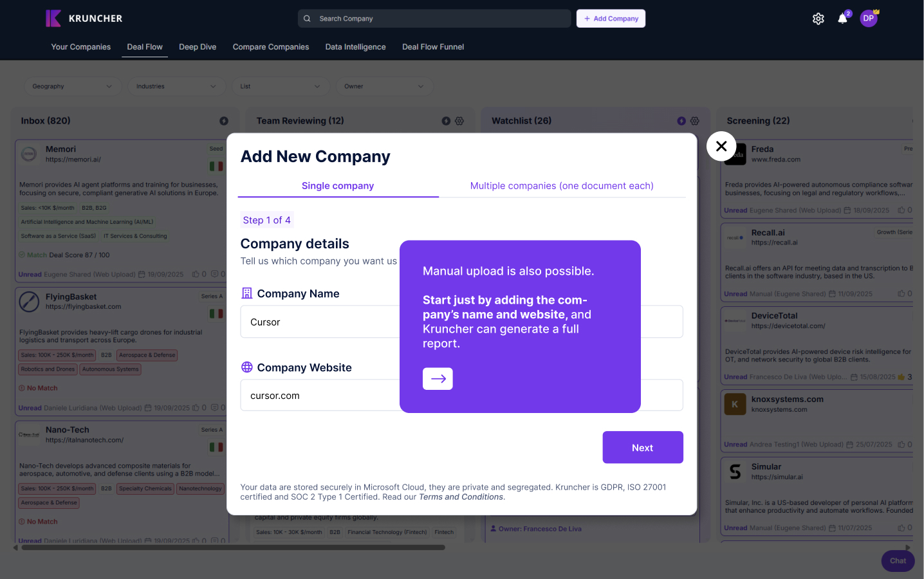Open the notifications bell

coord(842,19)
